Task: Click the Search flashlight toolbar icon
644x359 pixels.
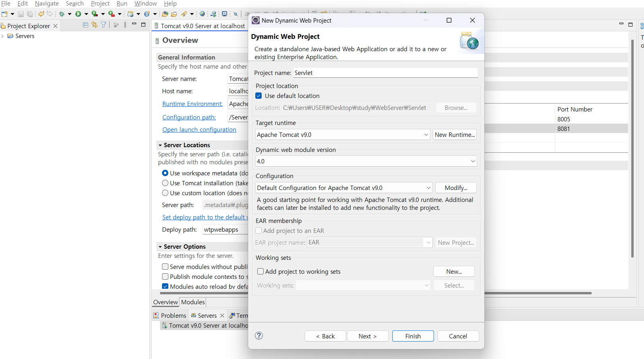Action: point(184,14)
